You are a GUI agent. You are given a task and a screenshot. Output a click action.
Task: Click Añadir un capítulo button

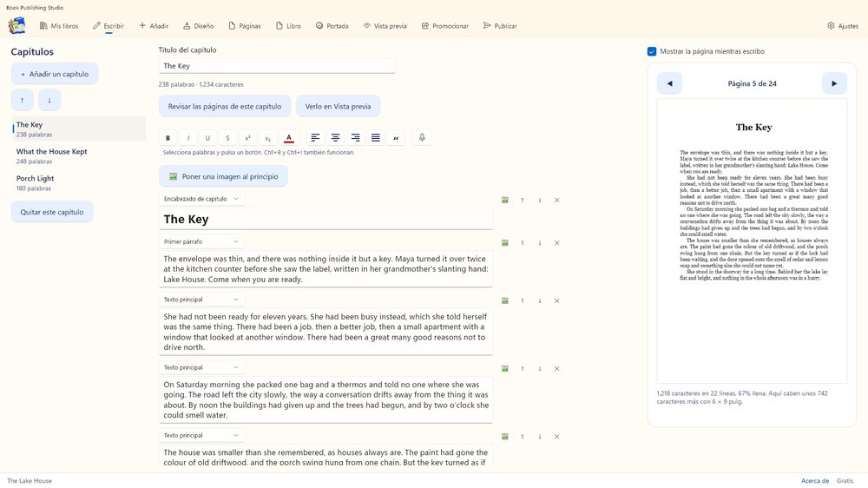(x=54, y=74)
